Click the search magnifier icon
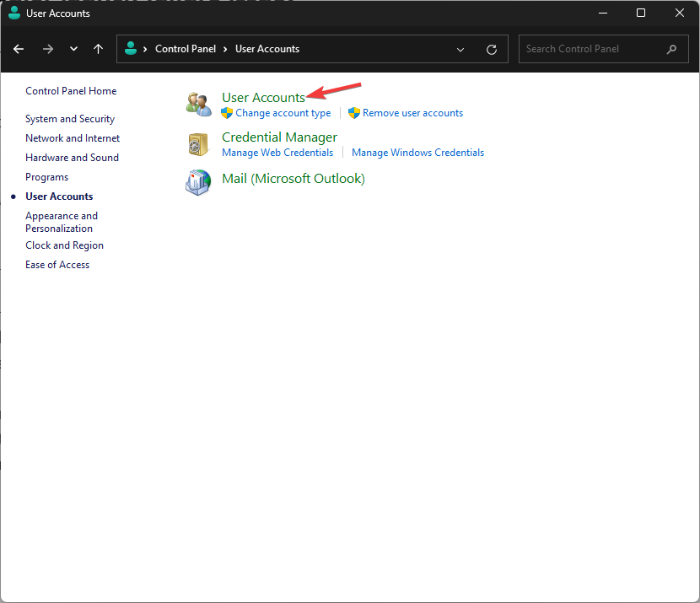This screenshot has width=700, height=603. [x=671, y=49]
